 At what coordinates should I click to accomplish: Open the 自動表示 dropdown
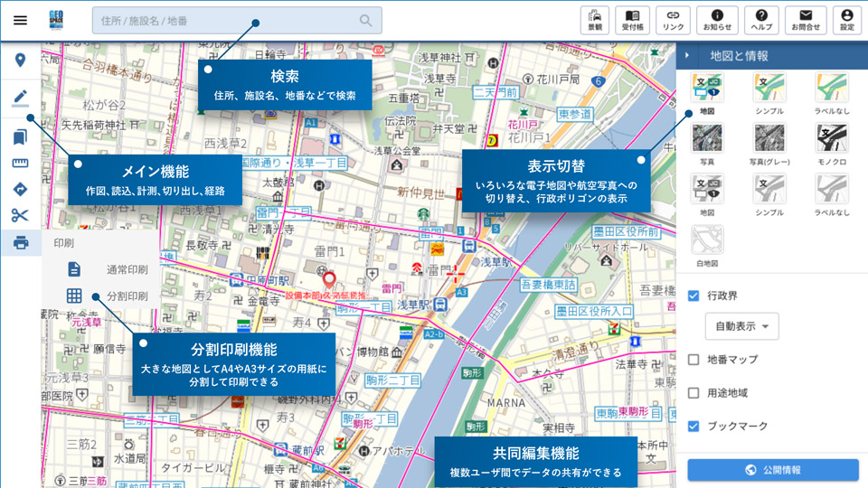pos(741,326)
